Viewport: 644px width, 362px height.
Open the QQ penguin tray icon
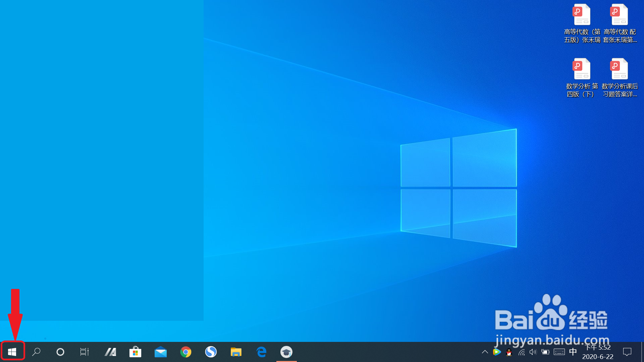(x=509, y=352)
